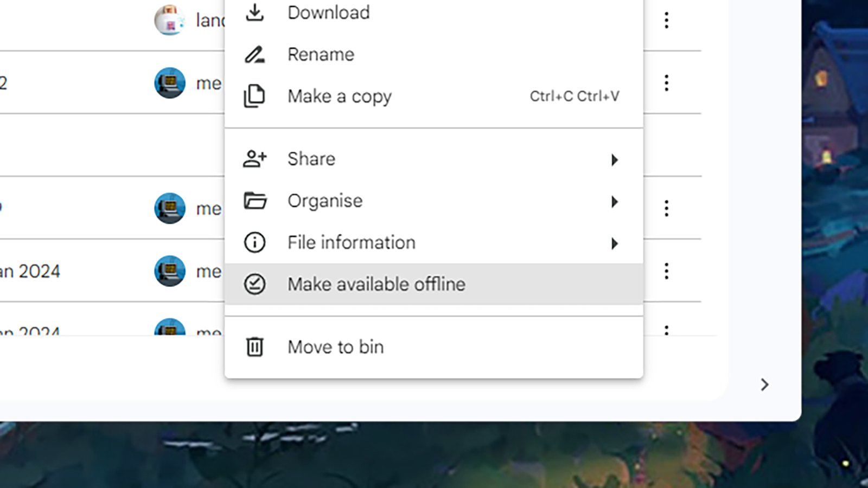Viewport: 868px width, 488px height.
Task: Select the Rename menu entry
Action: (434, 54)
